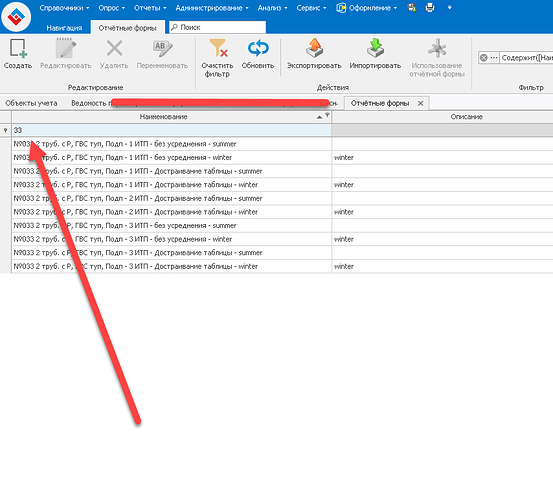553x500 pixels.
Task: Select the first row ending with summer
Action: click(x=172, y=144)
